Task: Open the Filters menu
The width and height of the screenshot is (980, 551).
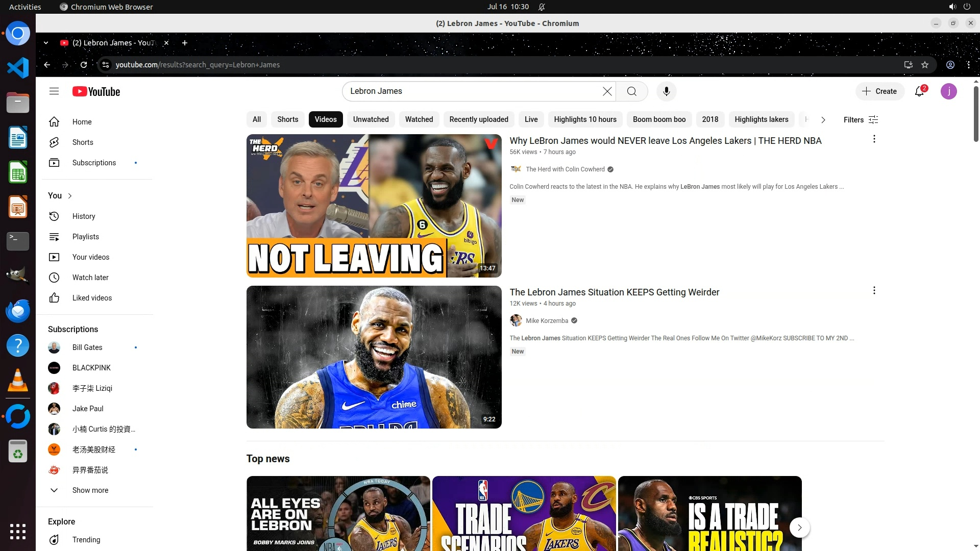Action: point(861,120)
